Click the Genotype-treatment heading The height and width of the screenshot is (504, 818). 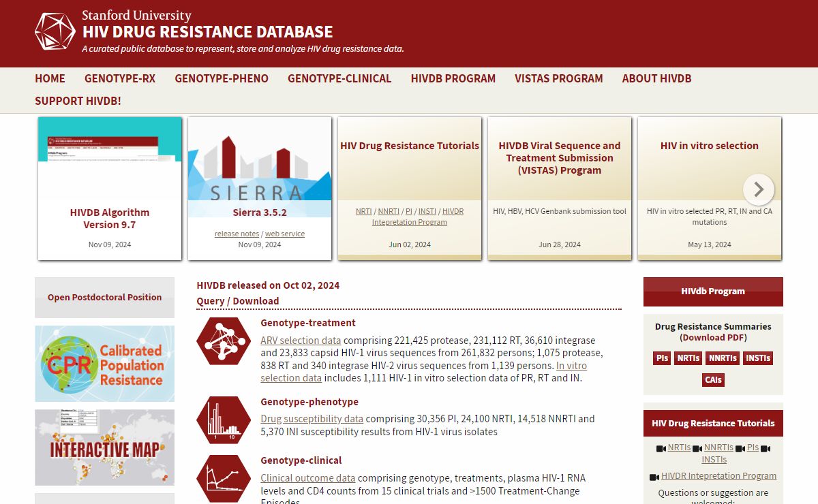pos(308,323)
